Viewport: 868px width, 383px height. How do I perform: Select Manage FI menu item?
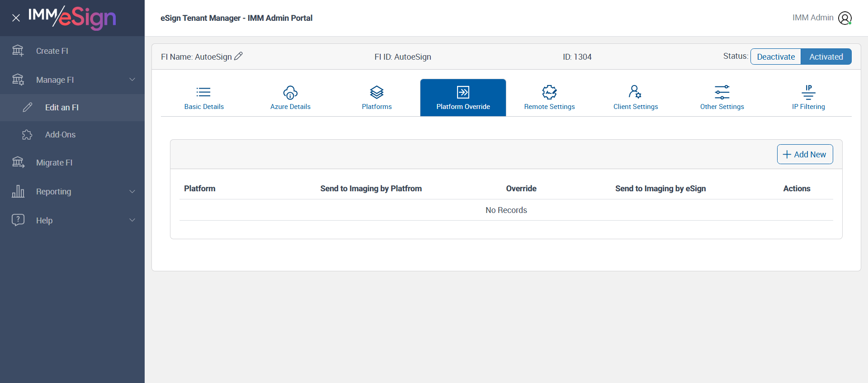72,80
